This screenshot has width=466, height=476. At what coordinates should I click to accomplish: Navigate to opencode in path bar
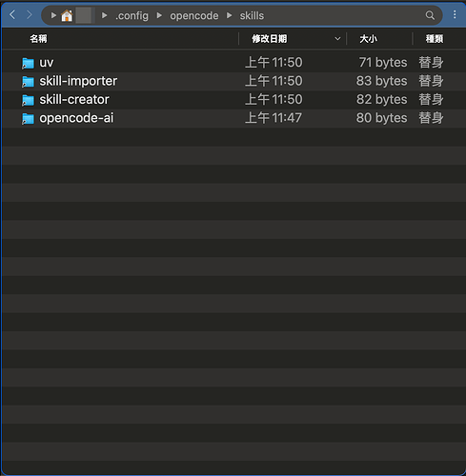tap(194, 16)
